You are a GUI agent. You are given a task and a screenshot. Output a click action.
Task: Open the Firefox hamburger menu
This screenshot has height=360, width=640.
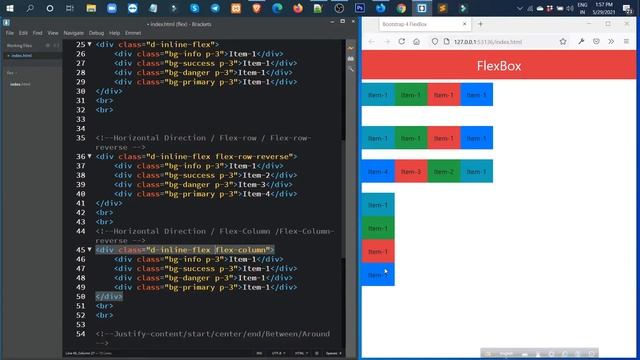tap(627, 42)
